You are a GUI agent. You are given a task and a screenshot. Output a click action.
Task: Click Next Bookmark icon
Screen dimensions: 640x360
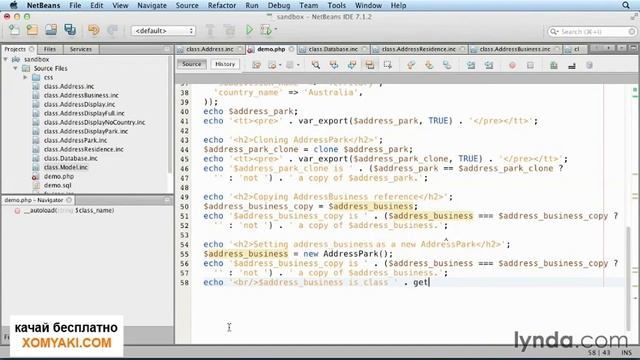(x=429, y=65)
